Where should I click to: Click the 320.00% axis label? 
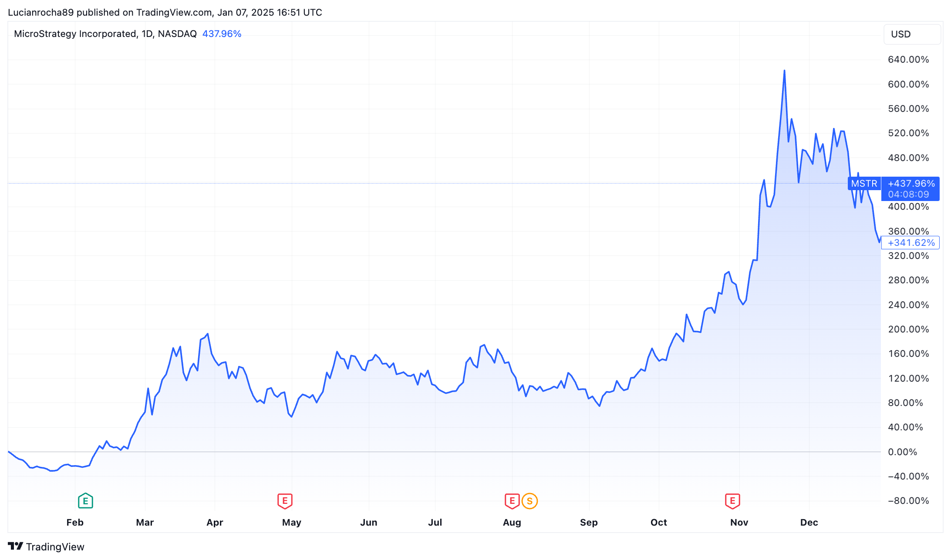point(908,256)
